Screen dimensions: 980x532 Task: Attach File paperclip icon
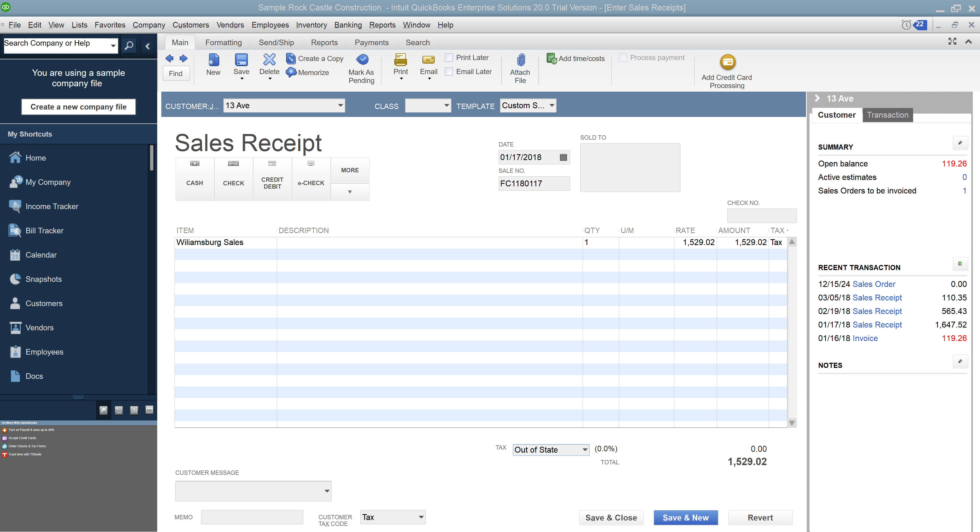[520, 60]
